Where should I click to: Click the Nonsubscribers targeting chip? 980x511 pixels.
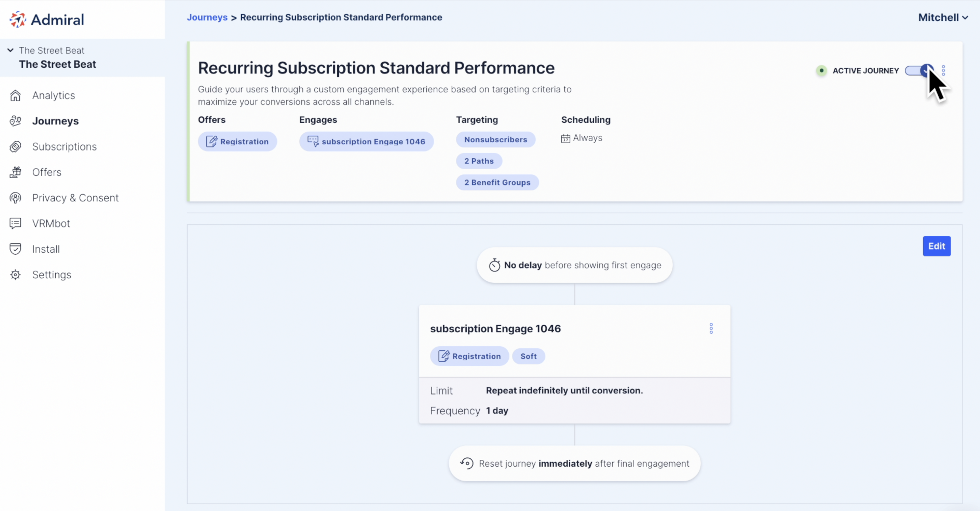tap(496, 140)
